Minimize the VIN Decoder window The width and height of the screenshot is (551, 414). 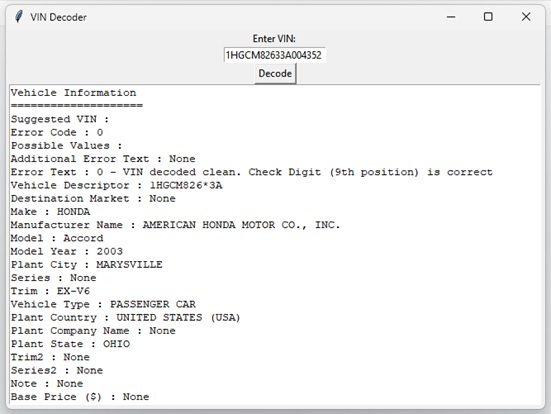(451, 17)
